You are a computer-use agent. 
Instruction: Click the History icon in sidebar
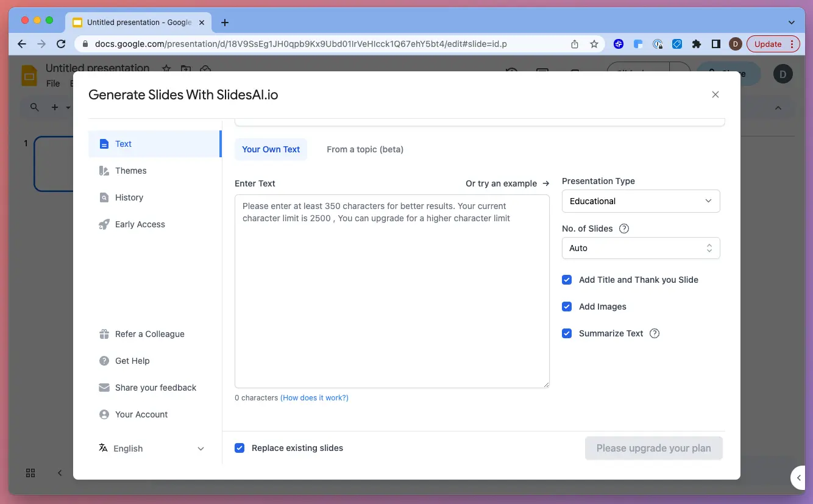pos(104,197)
